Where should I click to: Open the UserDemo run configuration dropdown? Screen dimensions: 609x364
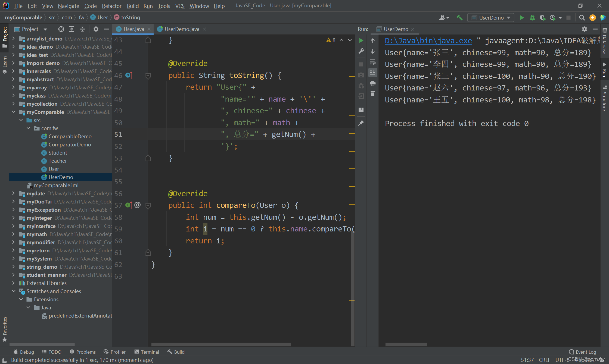491,18
